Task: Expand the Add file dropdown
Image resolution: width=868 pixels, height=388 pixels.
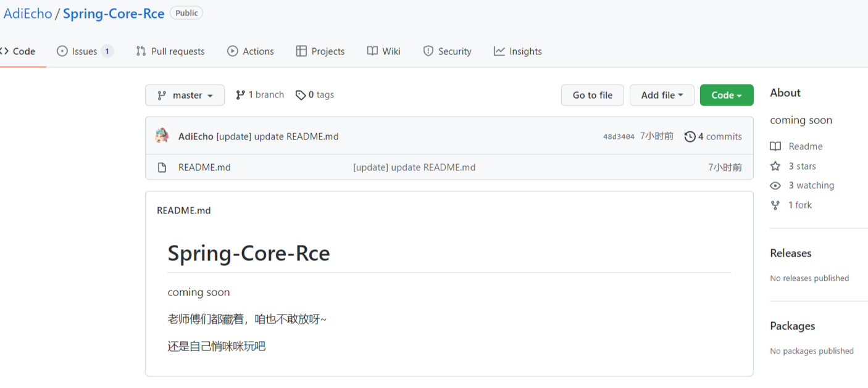Action: click(x=662, y=95)
